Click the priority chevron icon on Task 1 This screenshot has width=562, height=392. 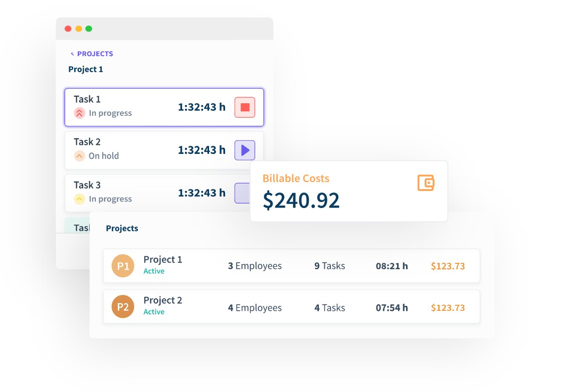tap(79, 113)
